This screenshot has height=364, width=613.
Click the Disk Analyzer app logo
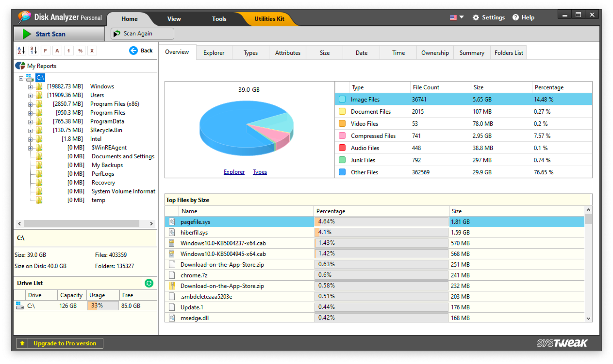pos(24,17)
